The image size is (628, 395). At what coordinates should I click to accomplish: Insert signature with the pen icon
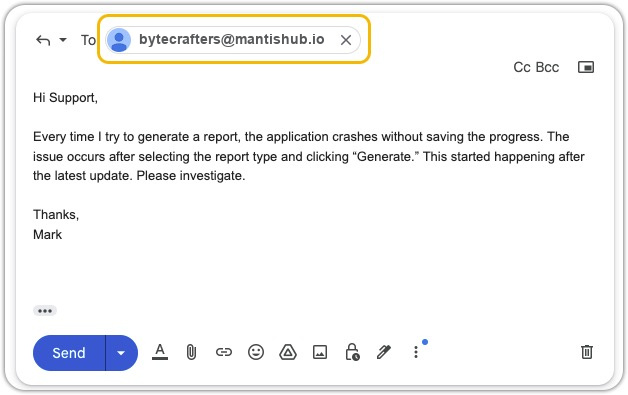pos(384,352)
